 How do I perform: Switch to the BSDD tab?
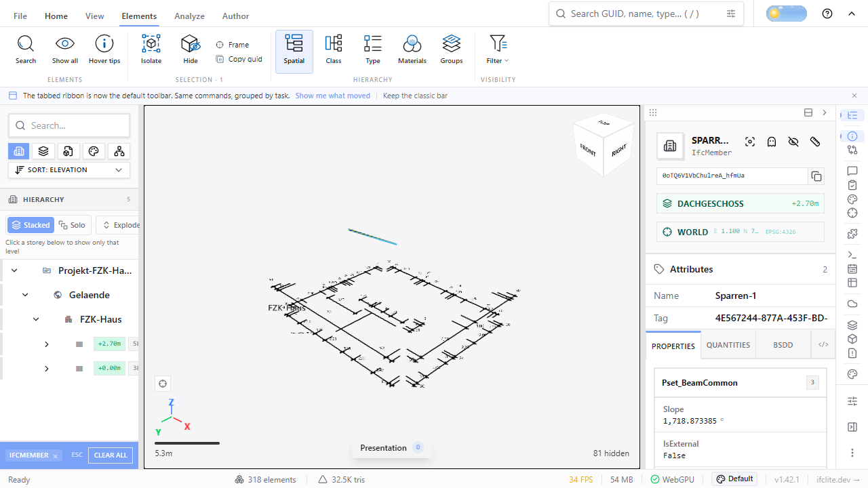[783, 345]
